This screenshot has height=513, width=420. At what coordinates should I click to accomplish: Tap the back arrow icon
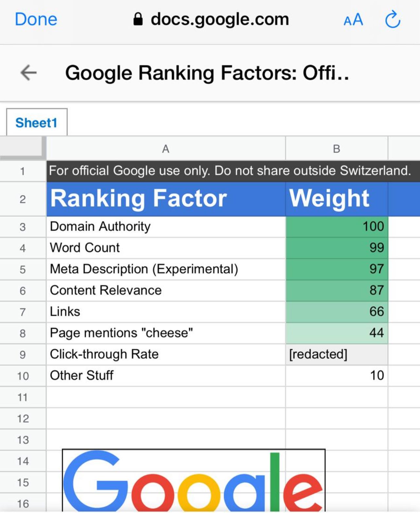coord(28,72)
